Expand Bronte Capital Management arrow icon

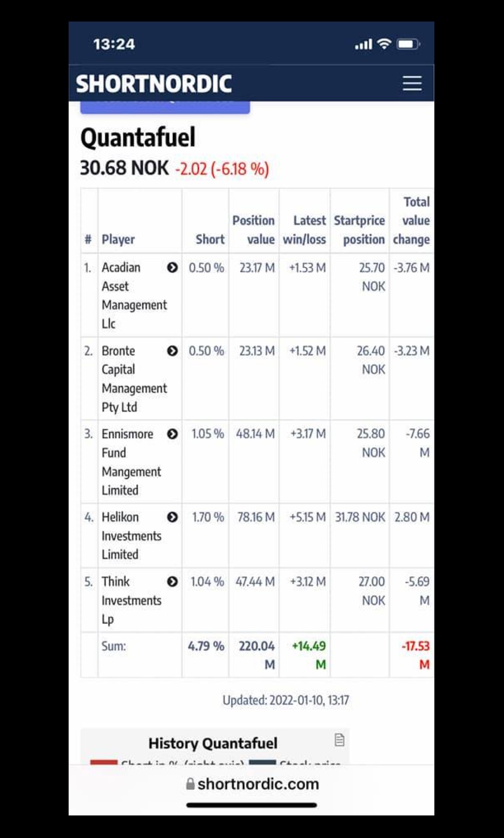pos(172,351)
